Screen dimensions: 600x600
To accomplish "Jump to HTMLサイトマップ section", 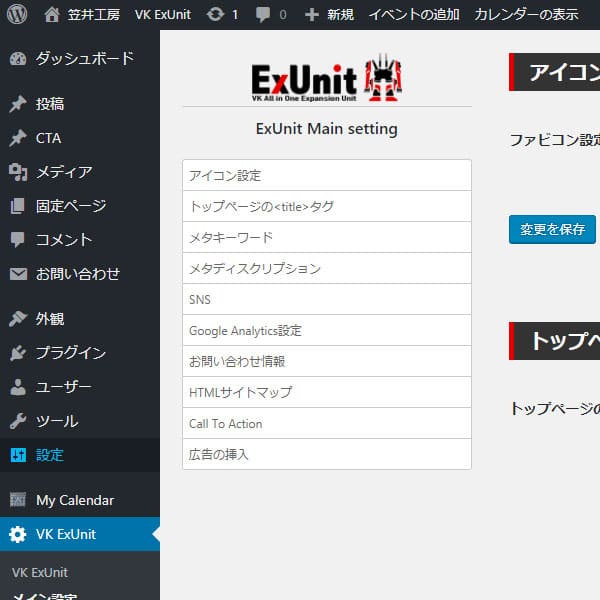I will (x=327, y=392).
